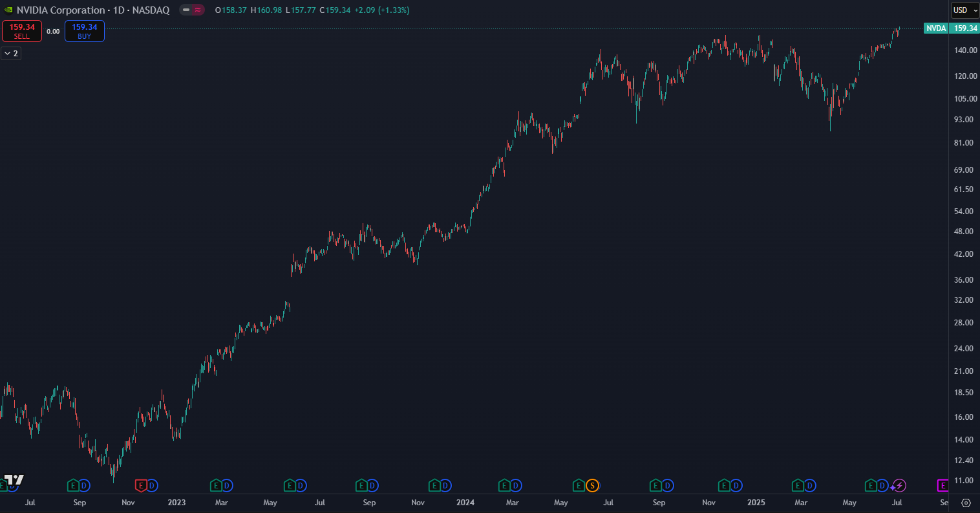Select dividend marker between Nov 2023 and 2024

point(446,485)
